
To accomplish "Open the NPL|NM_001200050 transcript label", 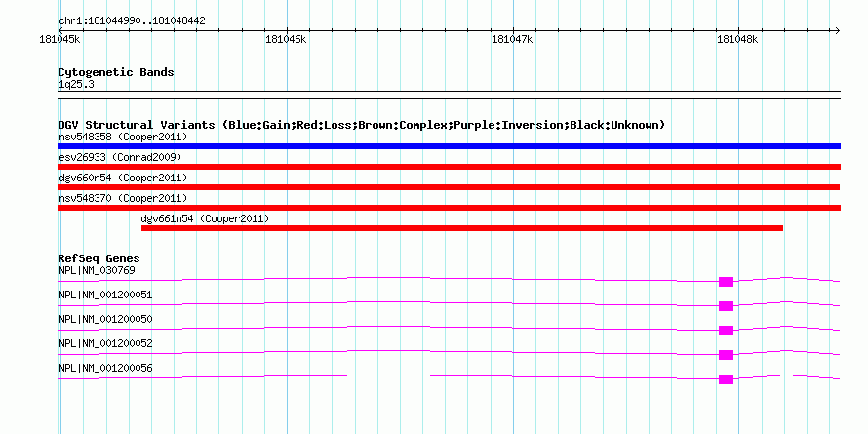I will 105,320.
